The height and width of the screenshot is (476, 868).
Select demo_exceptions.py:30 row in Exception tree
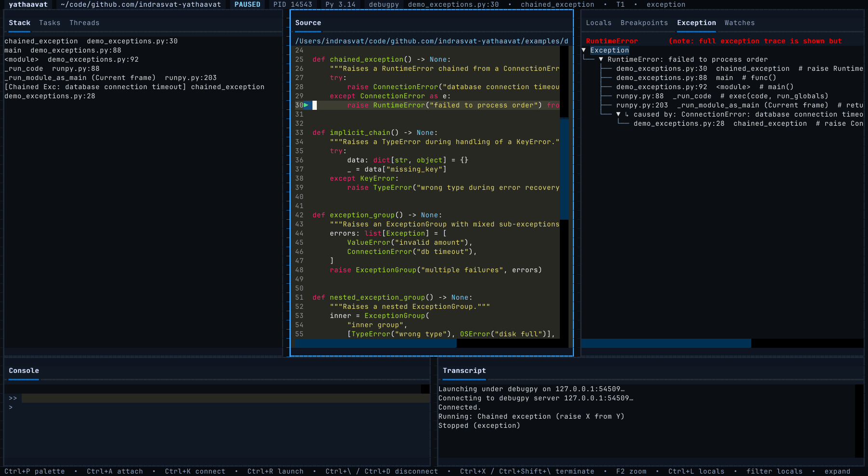tap(740, 68)
